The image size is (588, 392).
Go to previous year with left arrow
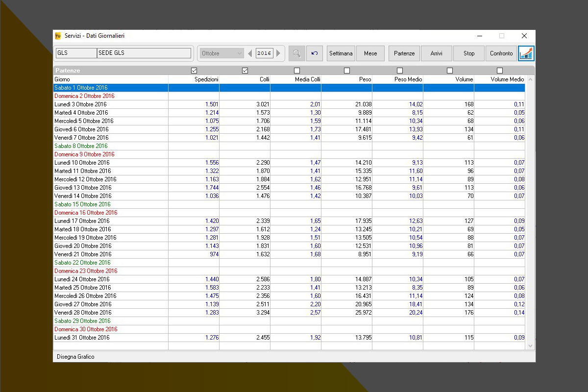coord(250,53)
